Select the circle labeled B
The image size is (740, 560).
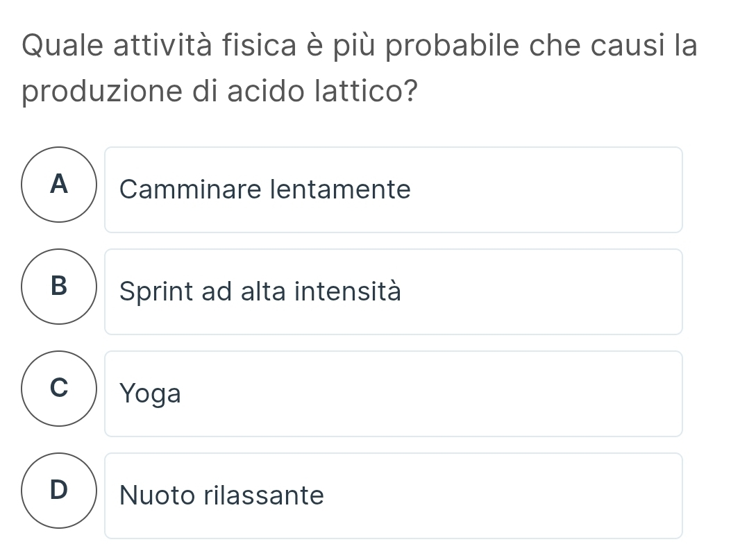(x=60, y=287)
